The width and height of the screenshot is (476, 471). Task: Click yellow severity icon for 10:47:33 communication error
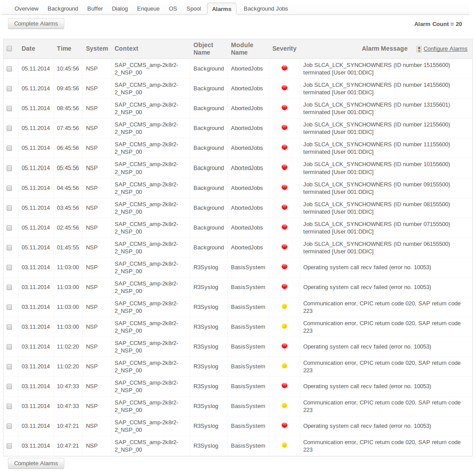pos(284,405)
